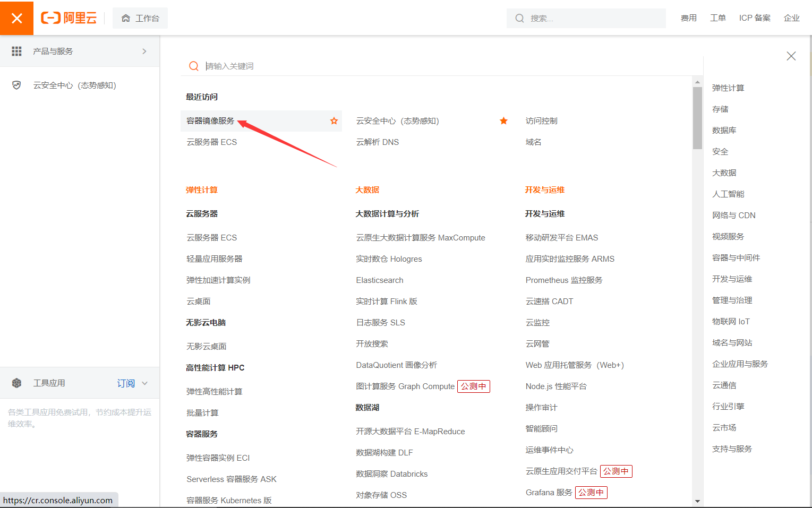Close the product panel with X
Image resolution: width=812 pixels, height=508 pixels.
tap(791, 56)
